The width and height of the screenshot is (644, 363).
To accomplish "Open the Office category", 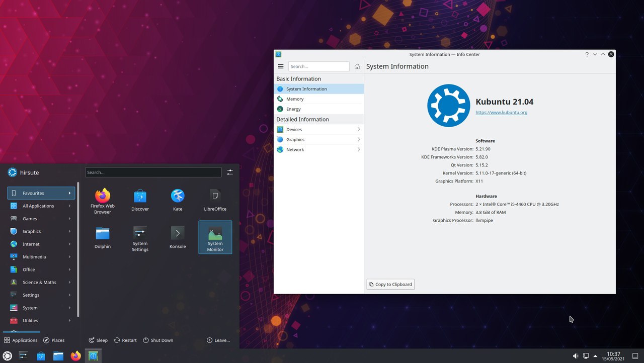I will click(x=41, y=269).
